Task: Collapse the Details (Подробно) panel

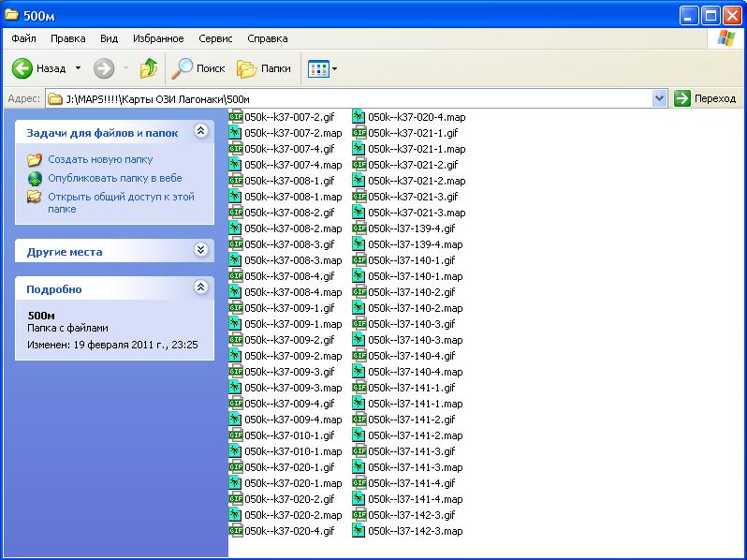Action: [200, 288]
